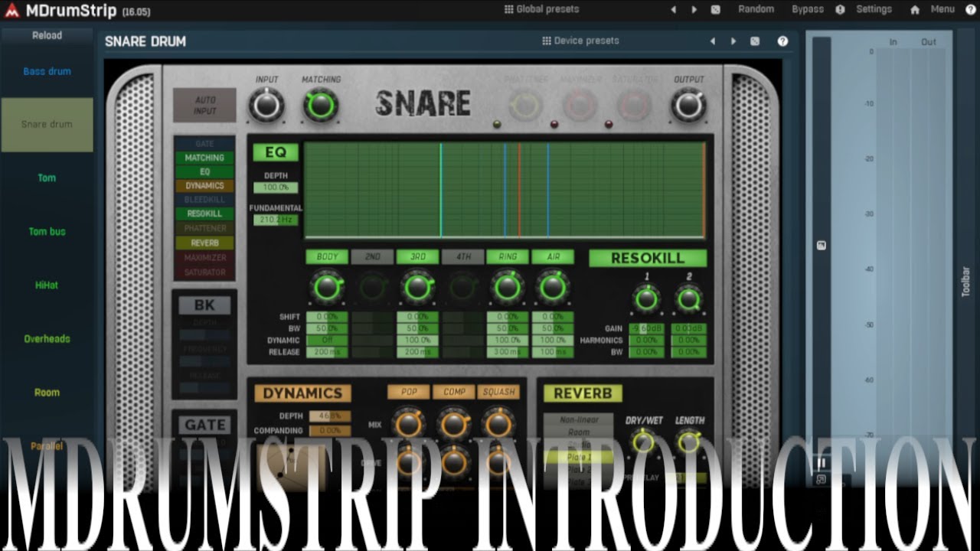Click the global preset randomize dice icon

[x=715, y=10]
